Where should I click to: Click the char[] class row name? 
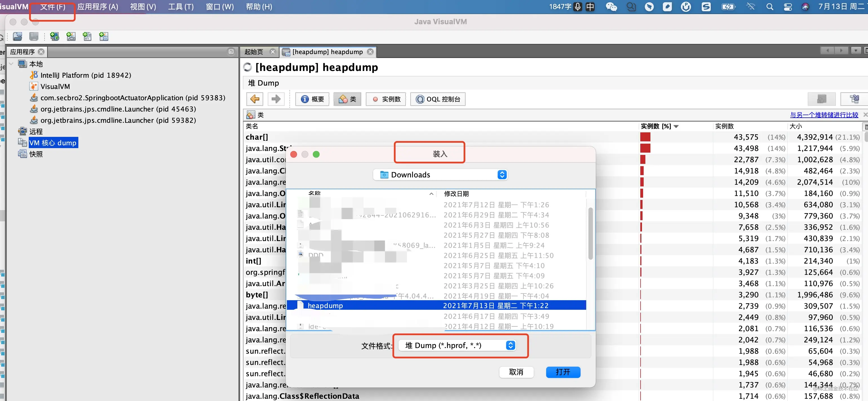pos(257,137)
